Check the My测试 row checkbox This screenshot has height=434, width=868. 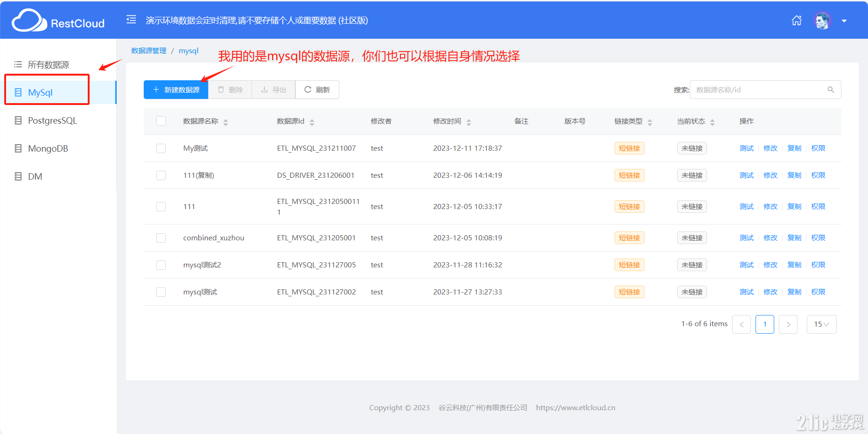point(161,148)
